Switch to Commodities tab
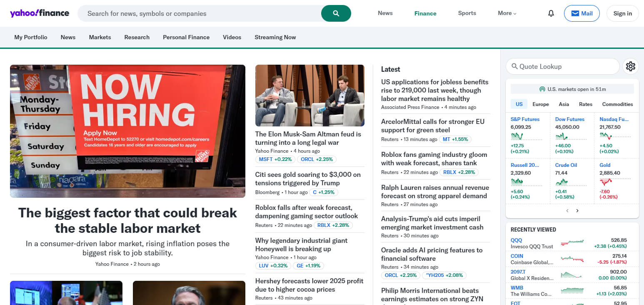Screen dimensions: 644x305 (617, 104)
